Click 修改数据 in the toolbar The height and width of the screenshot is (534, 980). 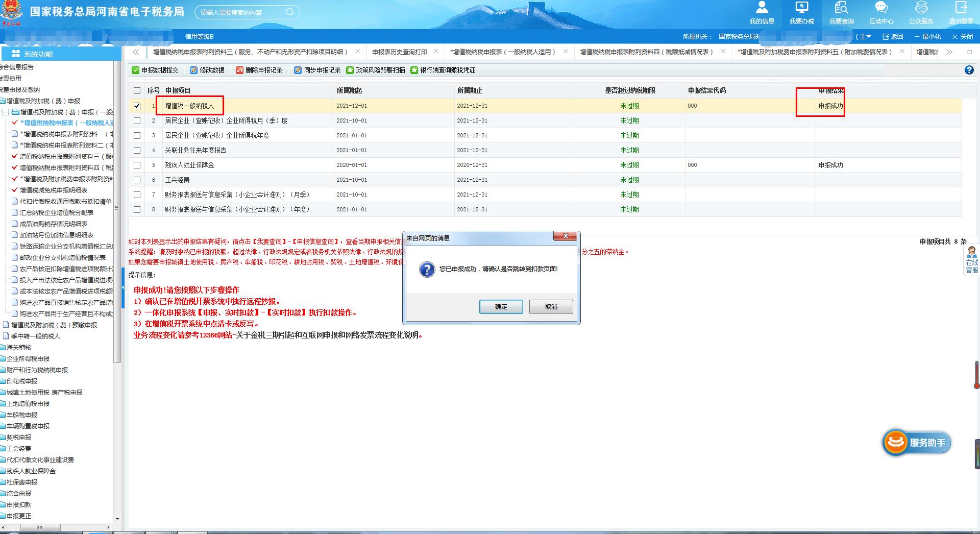pyautogui.click(x=207, y=70)
